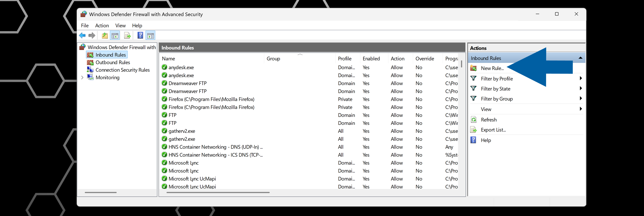Toggle the Show/Hide Console Tree icon
The image size is (644, 216).
coord(115,35)
